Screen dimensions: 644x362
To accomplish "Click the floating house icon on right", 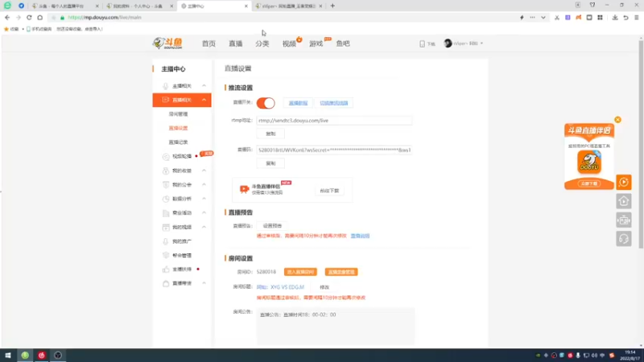I will [x=624, y=201].
